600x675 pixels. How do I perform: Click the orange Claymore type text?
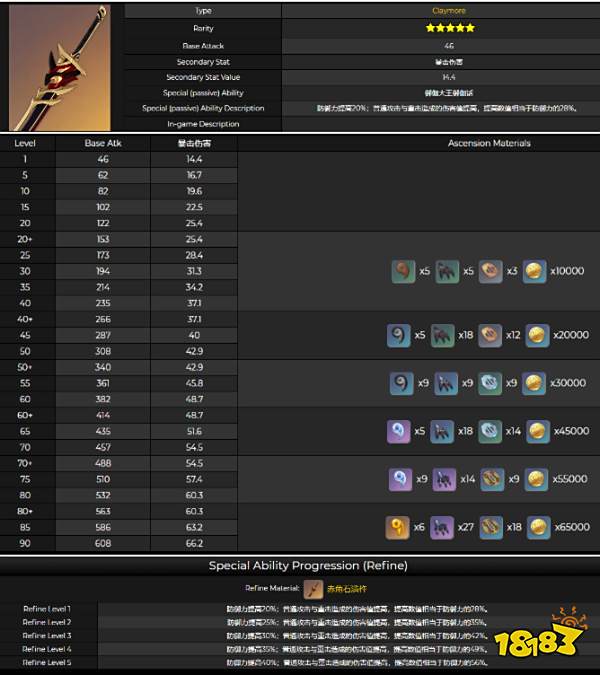pos(441,10)
